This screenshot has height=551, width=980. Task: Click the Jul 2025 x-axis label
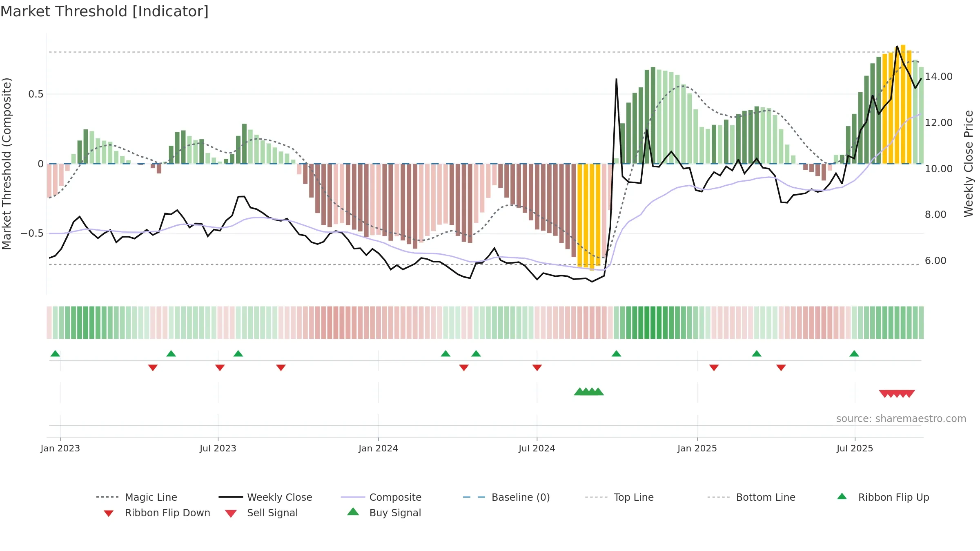point(855,448)
